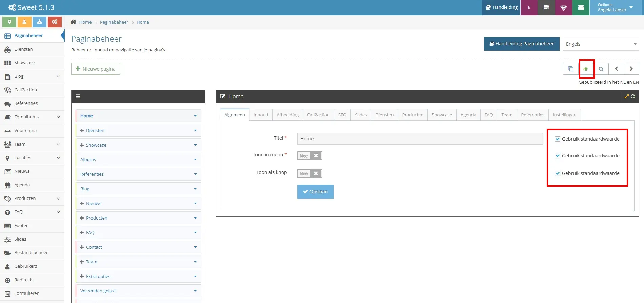The height and width of the screenshot is (303, 644).
Task: Click the hamburger menu in page tree
Action: 78,96
